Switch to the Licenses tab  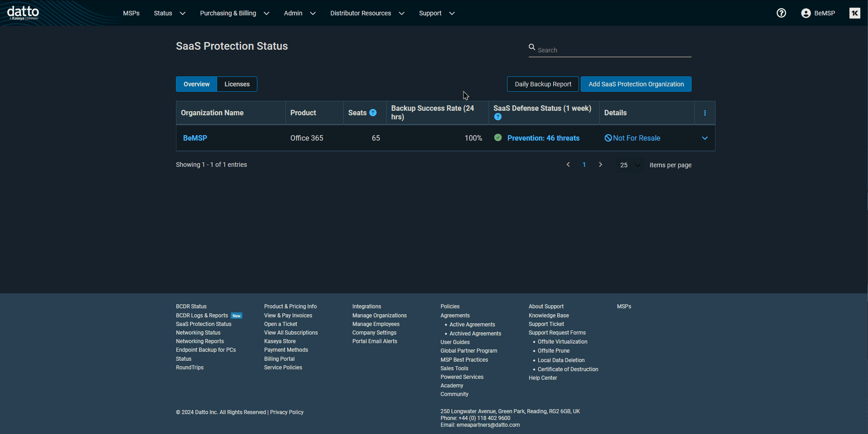(x=237, y=84)
